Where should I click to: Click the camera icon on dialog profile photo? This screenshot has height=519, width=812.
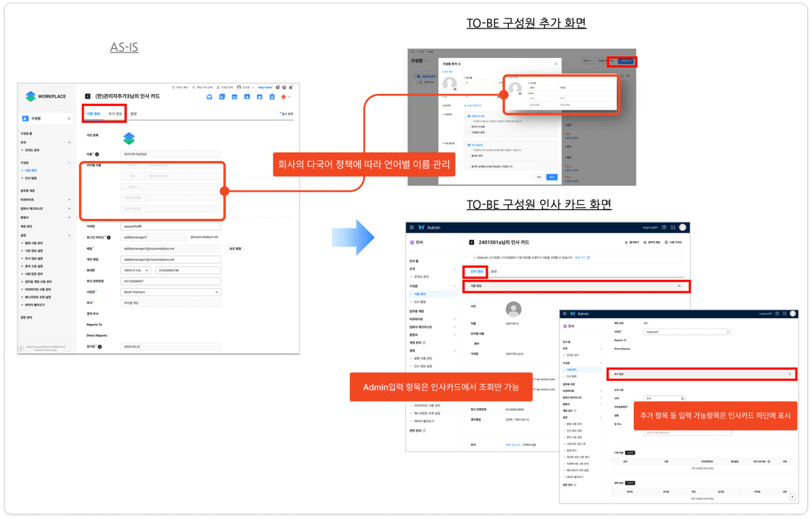click(456, 90)
